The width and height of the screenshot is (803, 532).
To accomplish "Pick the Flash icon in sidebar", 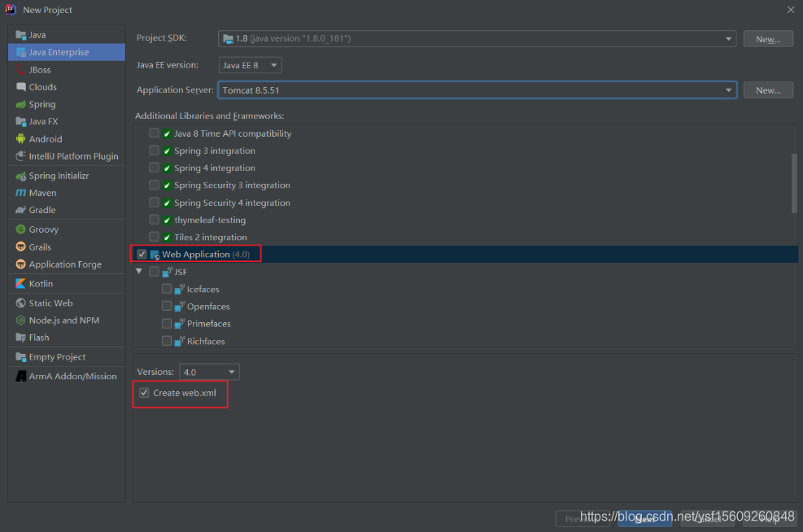I will (21, 338).
